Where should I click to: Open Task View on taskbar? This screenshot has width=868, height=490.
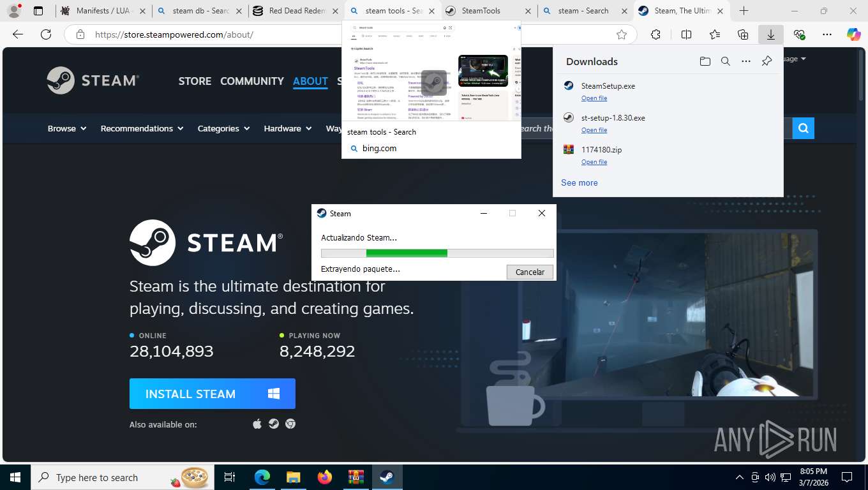(230, 477)
